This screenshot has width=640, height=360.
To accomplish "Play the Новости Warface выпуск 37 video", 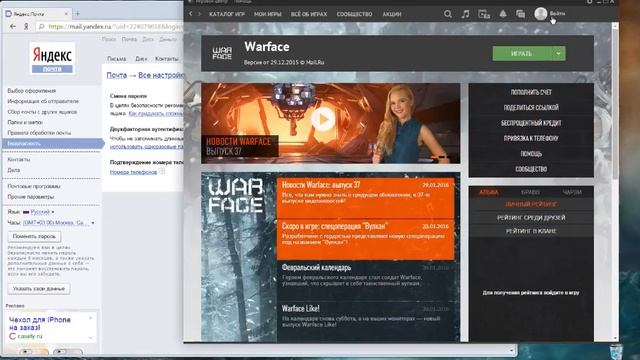I will (323, 120).
